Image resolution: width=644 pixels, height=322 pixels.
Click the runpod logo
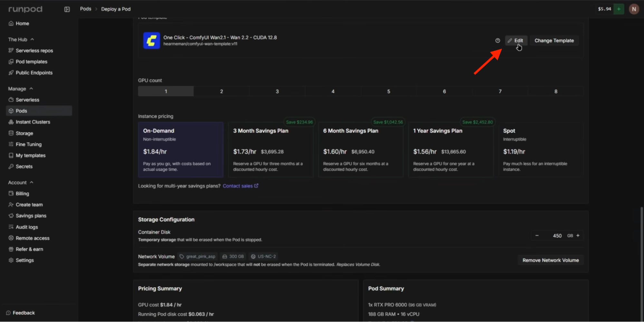coord(25,9)
